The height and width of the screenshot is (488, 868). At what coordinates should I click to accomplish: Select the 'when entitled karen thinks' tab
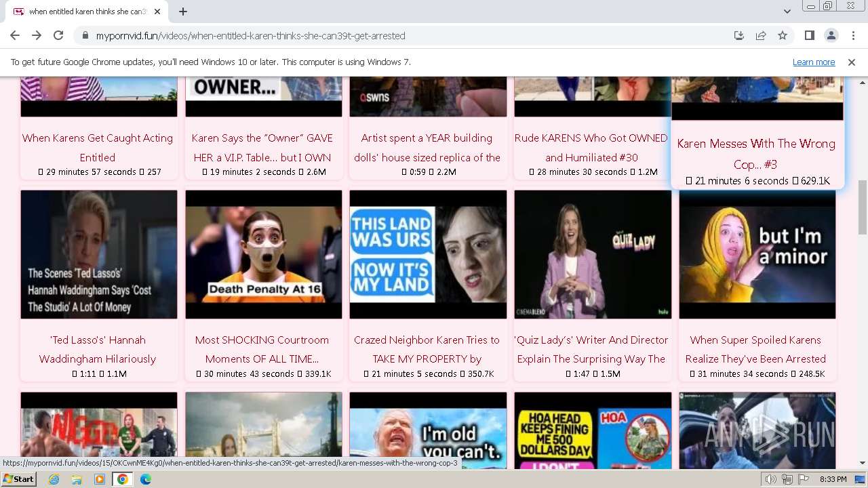pos(87,12)
